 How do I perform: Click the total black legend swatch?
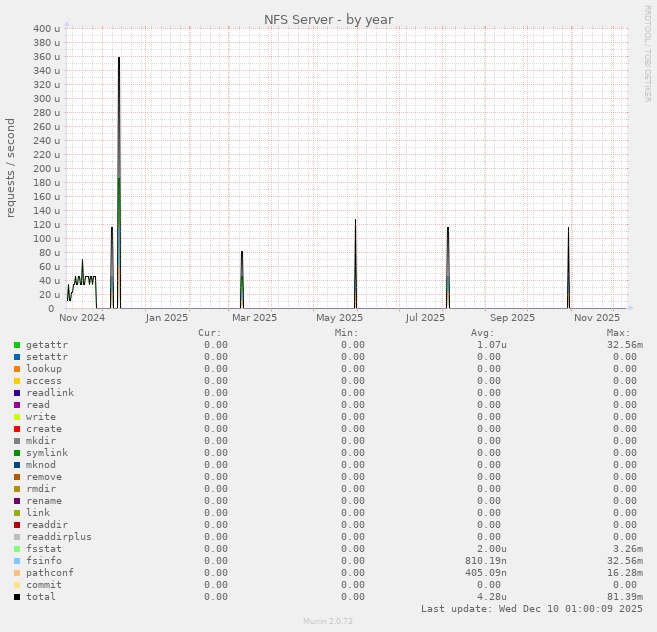(x=17, y=597)
